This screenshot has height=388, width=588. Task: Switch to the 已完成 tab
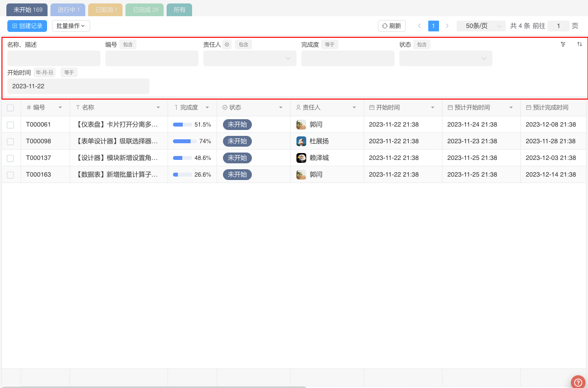click(x=146, y=10)
